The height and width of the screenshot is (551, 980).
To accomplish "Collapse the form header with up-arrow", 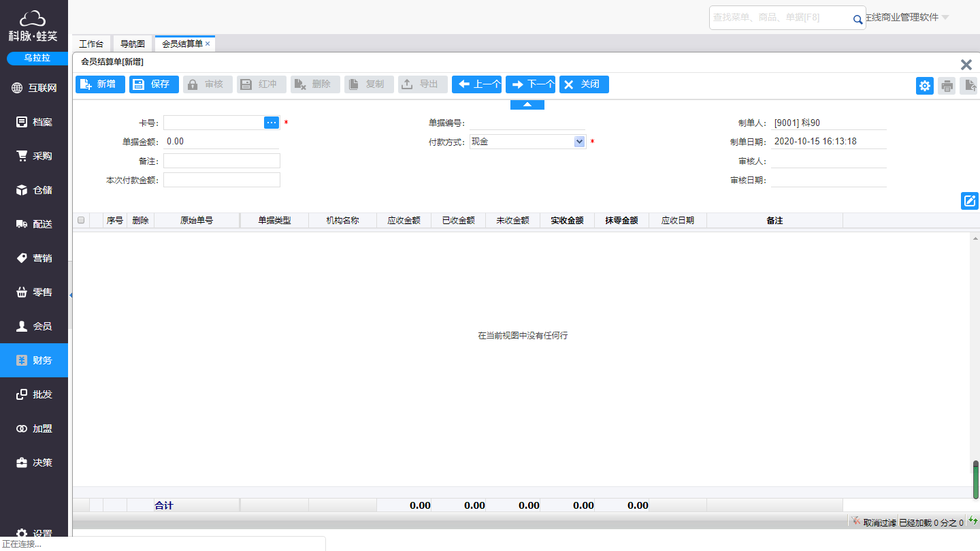I will click(527, 104).
